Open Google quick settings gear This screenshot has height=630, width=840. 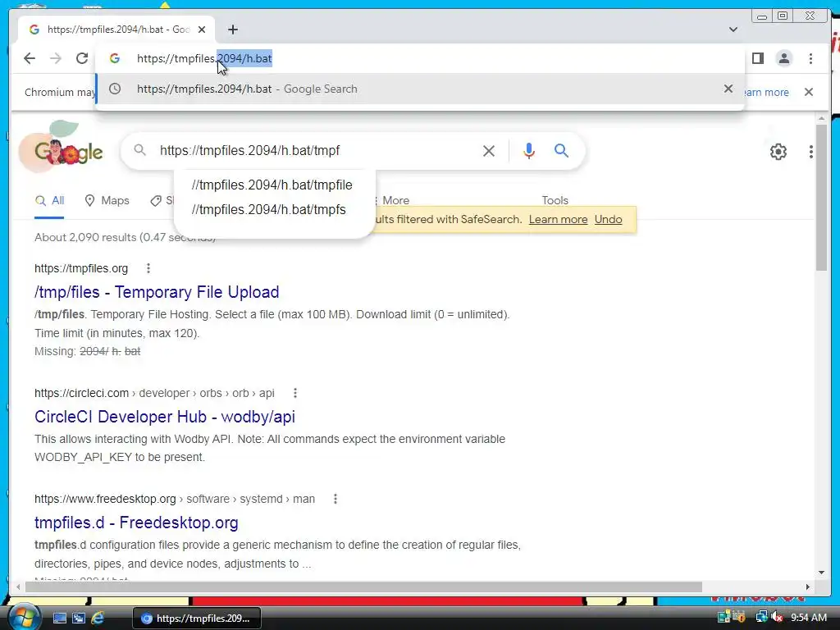pos(778,152)
